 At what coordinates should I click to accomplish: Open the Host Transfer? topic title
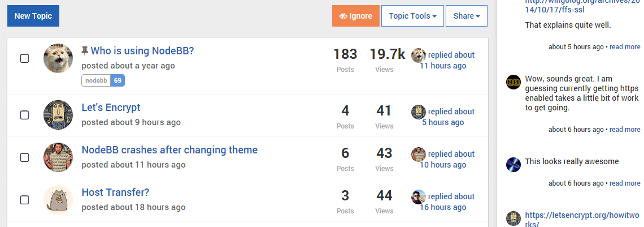tap(115, 192)
